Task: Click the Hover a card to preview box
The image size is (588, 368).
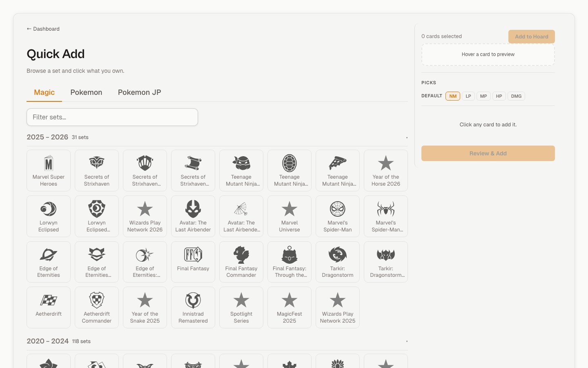Action: point(488,54)
